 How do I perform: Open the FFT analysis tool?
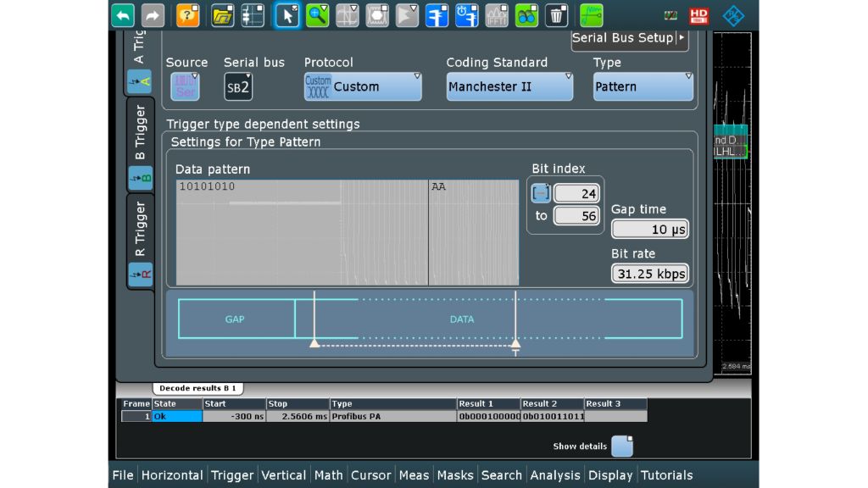pyautogui.click(x=497, y=14)
